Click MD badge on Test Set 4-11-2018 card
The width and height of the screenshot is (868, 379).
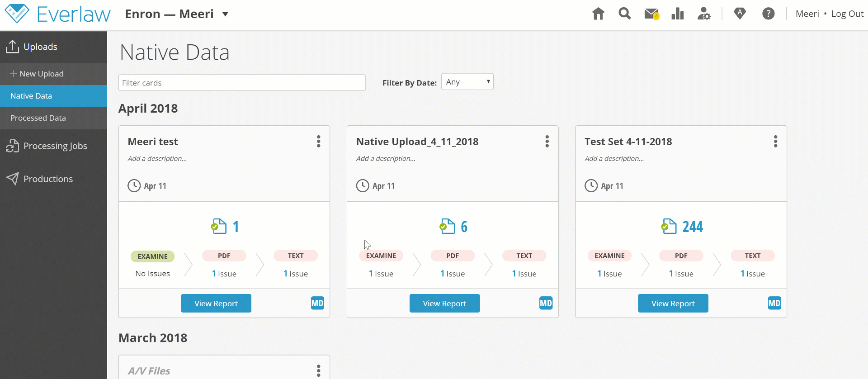pos(774,303)
